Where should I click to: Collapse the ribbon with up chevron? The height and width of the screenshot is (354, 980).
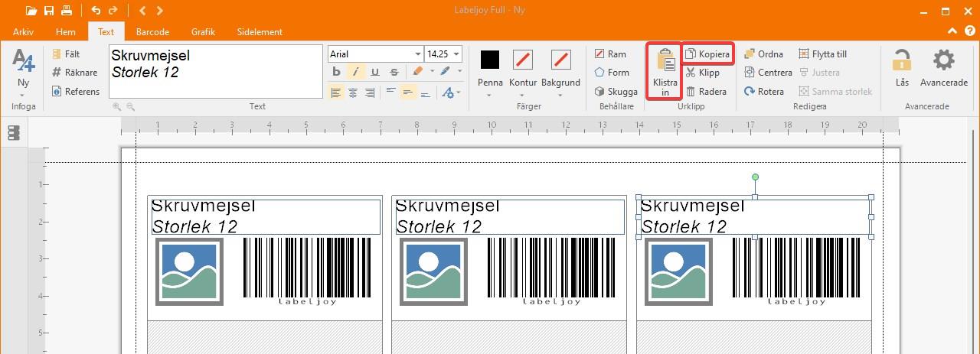(952, 31)
